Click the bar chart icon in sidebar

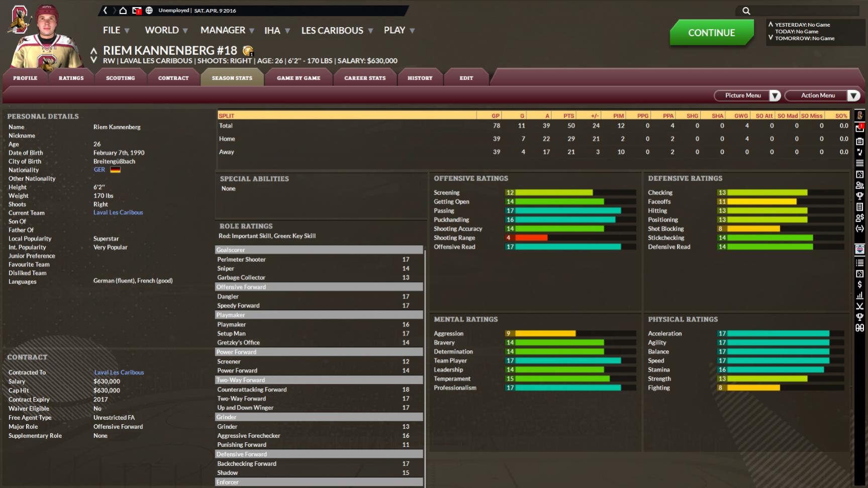(x=859, y=296)
